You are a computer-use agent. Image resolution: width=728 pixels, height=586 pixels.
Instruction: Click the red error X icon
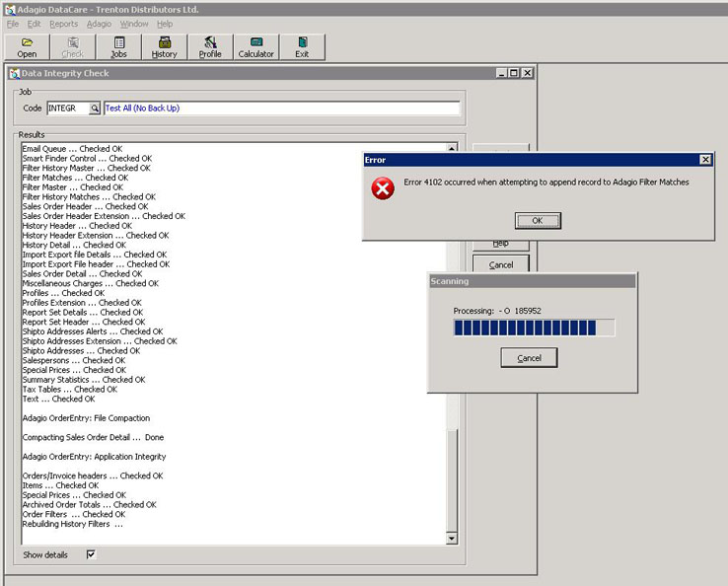pyautogui.click(x=383, y=187)
